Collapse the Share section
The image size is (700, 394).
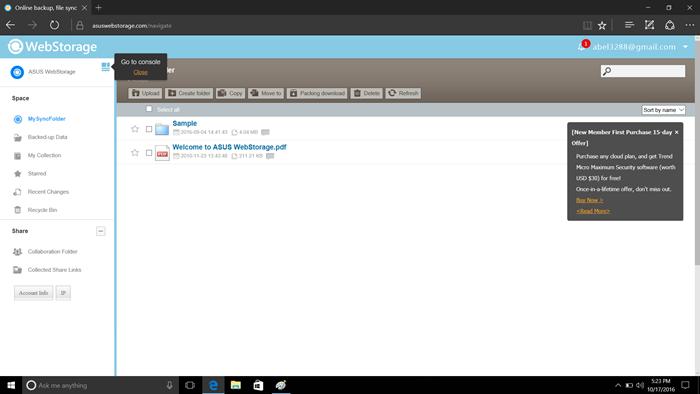pos(100,231)
